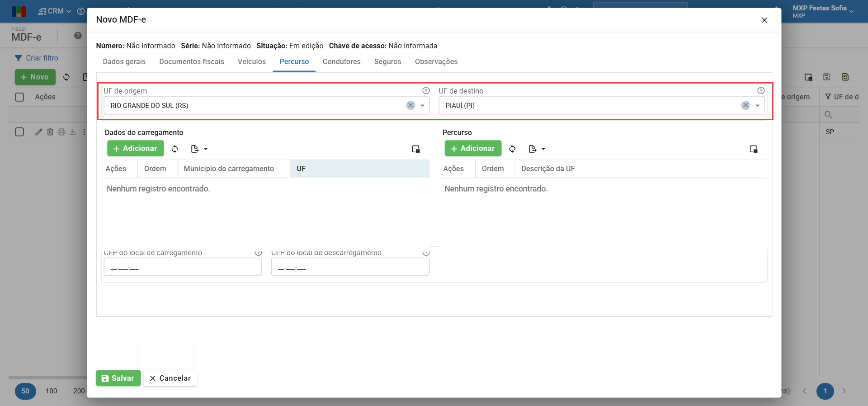
Task: Click the green Novo button in the MDF-e list
Action: point(35,77)
